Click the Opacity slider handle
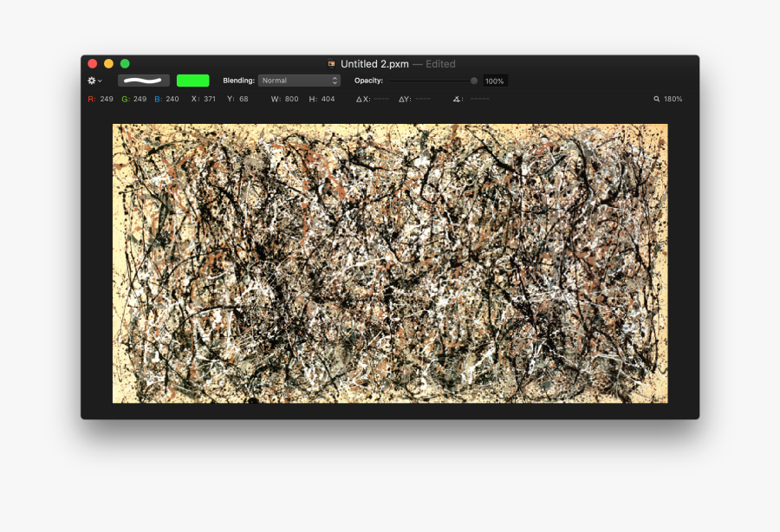This screenshot has width=780, height=532. tap(474, 81)
